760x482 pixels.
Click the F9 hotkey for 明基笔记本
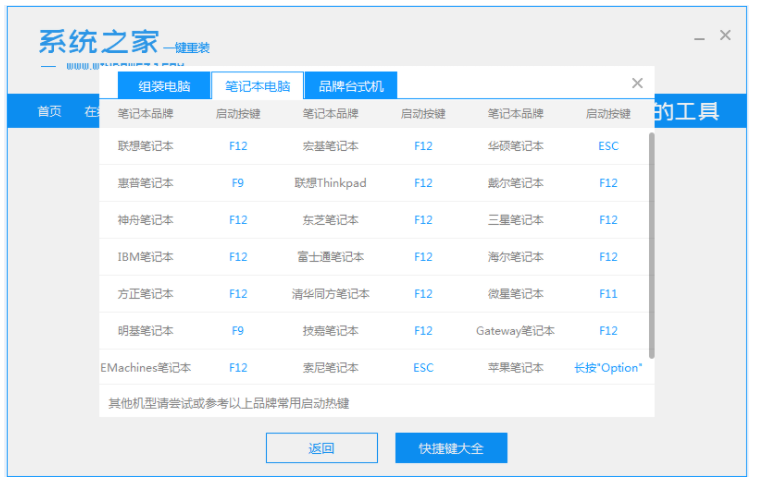pos(238,331)
